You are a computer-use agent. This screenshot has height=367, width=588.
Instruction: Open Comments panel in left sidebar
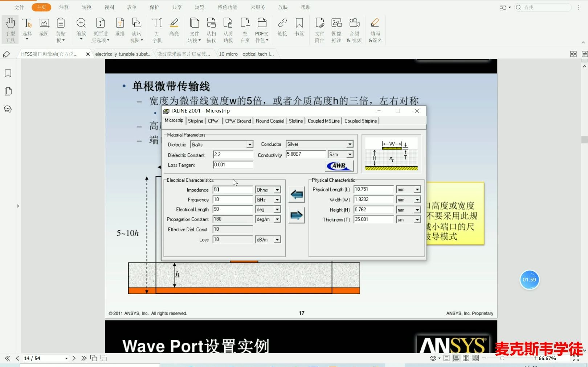(8, 109)
